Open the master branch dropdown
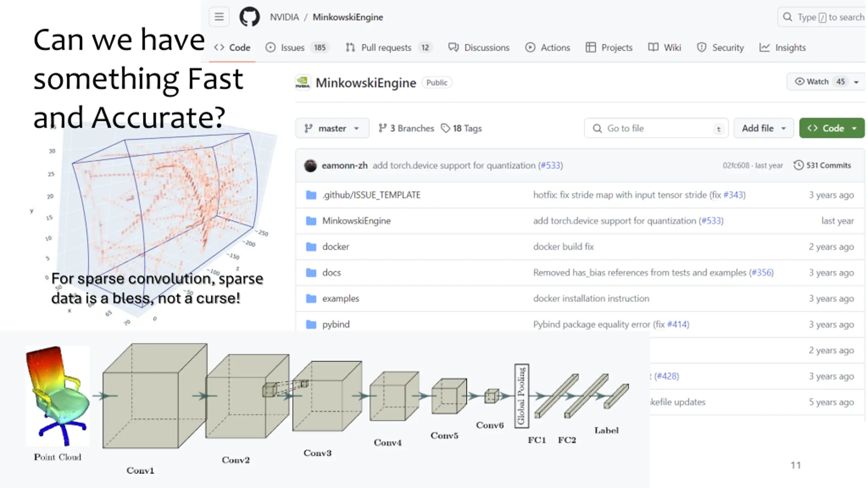This screenshot has width=868, height=488. click(332, 128)
